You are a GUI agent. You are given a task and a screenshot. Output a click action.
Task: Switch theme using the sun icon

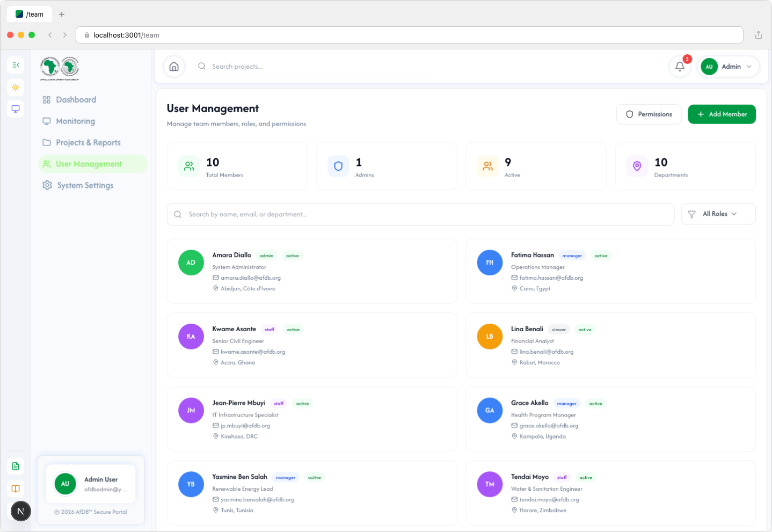click(x=16, y=87)
